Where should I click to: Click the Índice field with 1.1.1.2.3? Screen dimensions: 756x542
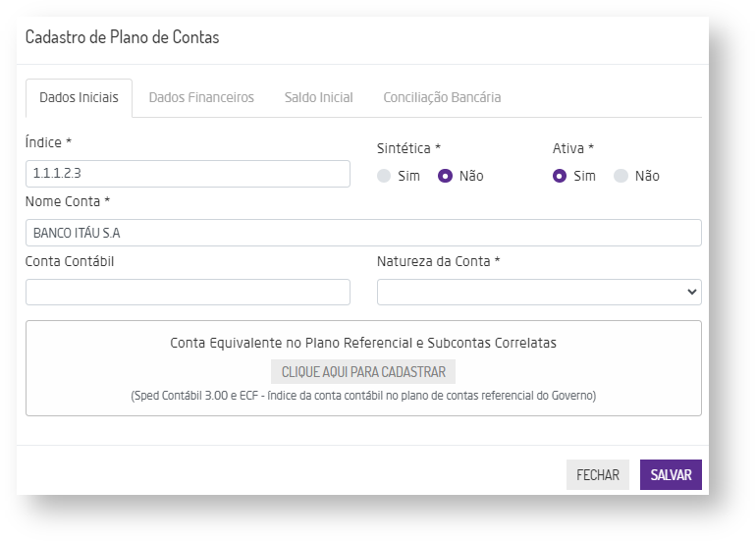(x=188, y=174)
